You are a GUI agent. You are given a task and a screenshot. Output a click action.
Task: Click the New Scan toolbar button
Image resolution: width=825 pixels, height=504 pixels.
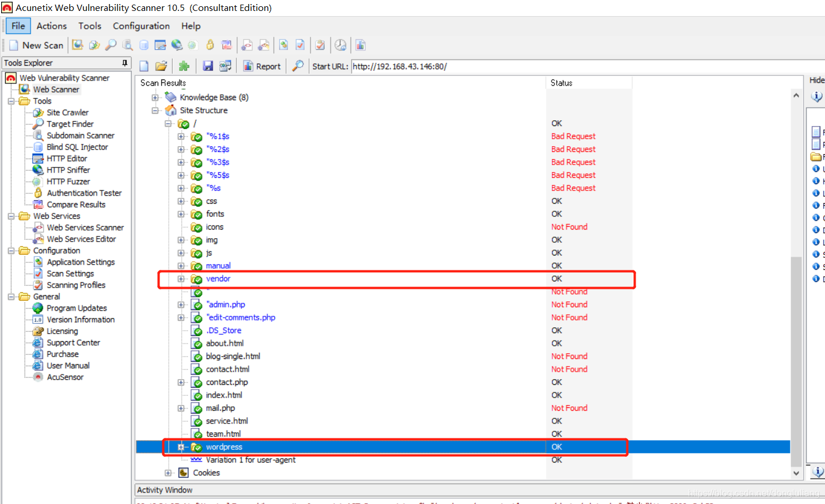[36, 45]
